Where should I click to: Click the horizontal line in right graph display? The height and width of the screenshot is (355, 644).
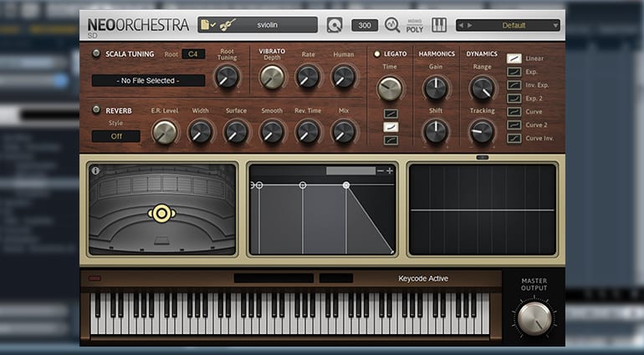483,210
